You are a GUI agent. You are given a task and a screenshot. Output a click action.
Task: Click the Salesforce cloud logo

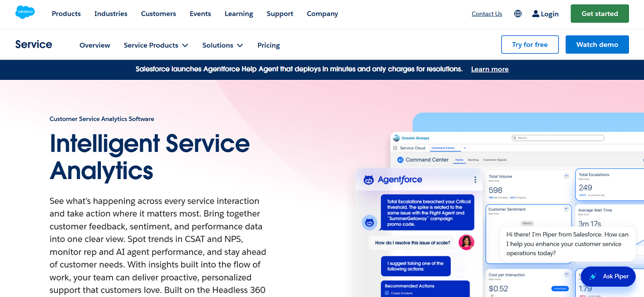click(25, 12)
